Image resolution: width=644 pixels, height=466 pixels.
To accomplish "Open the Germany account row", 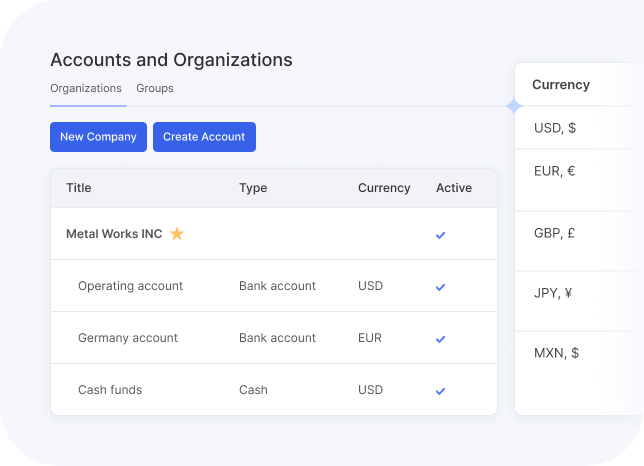I will coord(128,338).
